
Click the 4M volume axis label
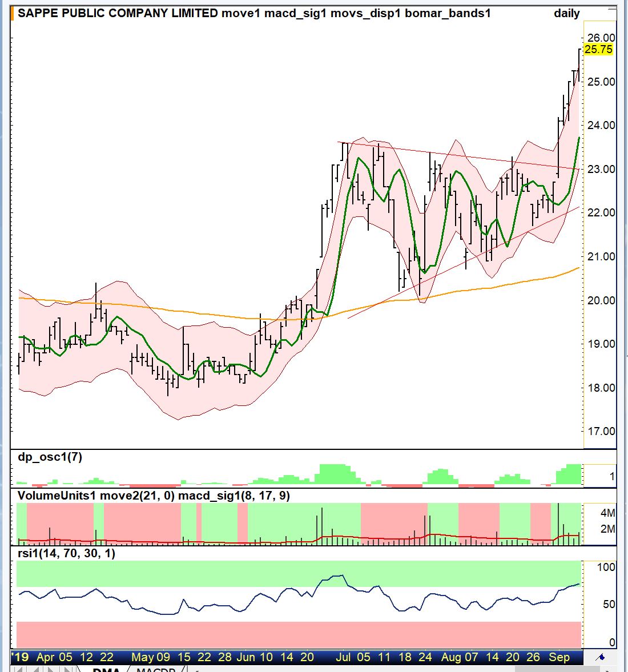(x=608, y=513)
